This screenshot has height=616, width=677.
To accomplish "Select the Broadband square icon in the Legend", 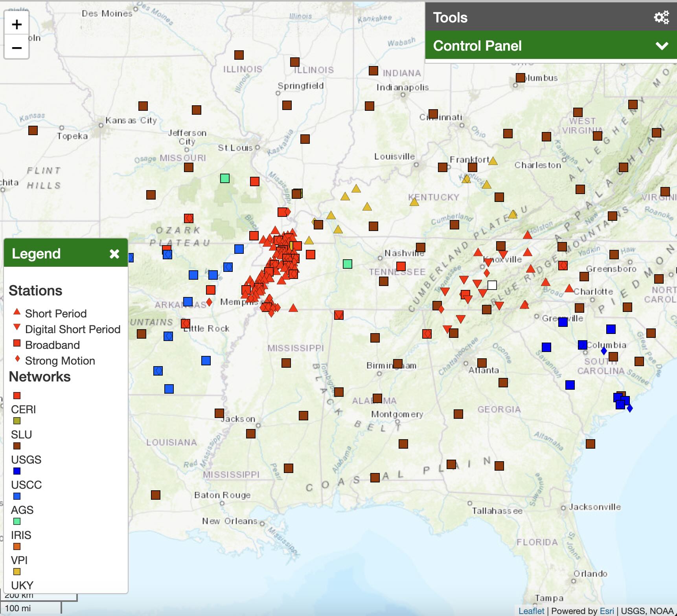I will (x=16, y=343).
